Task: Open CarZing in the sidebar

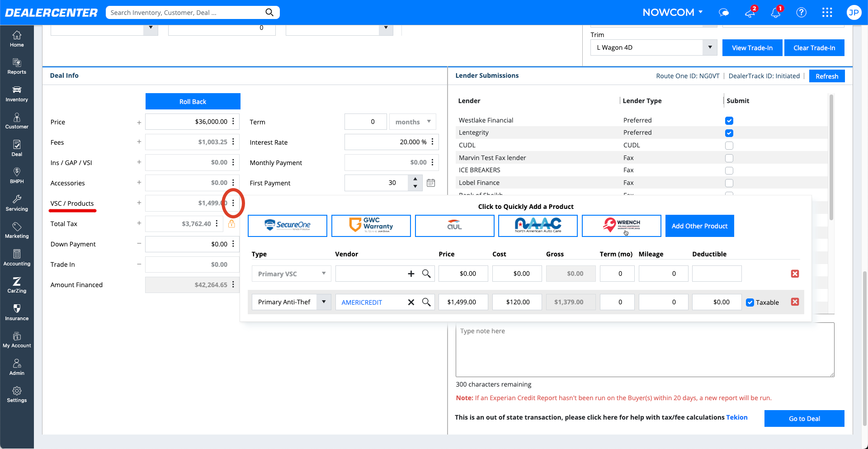Action: pos(17,285)
